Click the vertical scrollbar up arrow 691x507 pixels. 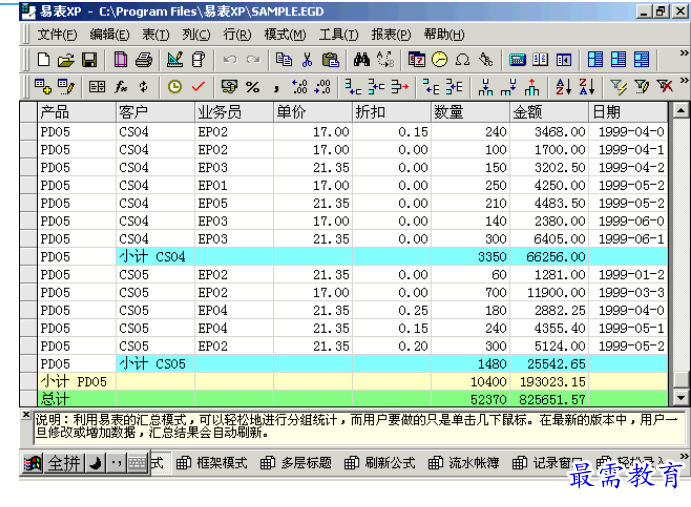tap(680, 110)
